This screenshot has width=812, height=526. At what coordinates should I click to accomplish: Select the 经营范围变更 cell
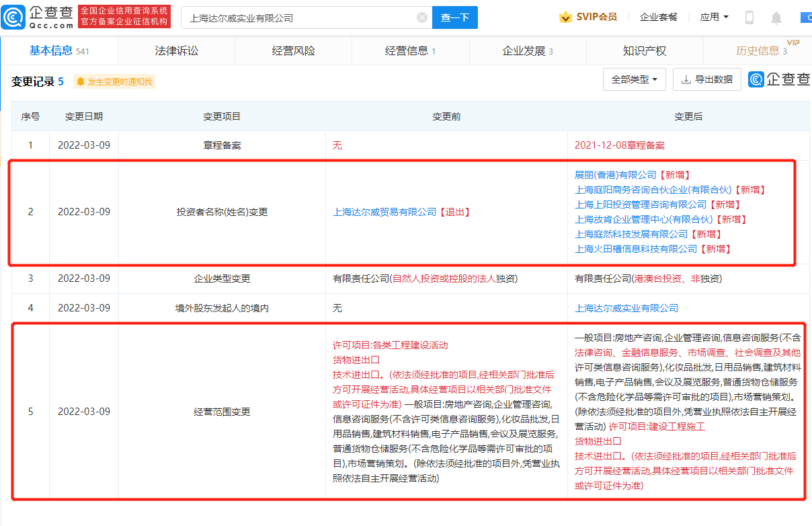222,412
